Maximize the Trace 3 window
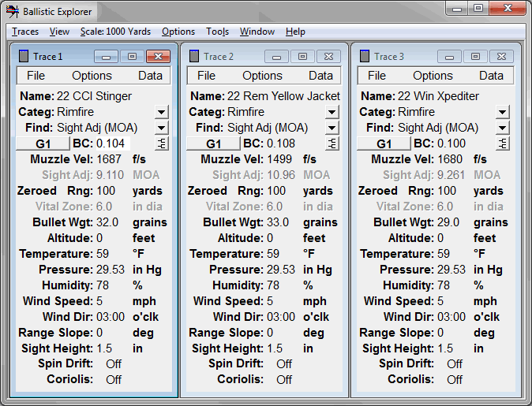The height and width of the screenshot is (406, 532). coord(475,57)
